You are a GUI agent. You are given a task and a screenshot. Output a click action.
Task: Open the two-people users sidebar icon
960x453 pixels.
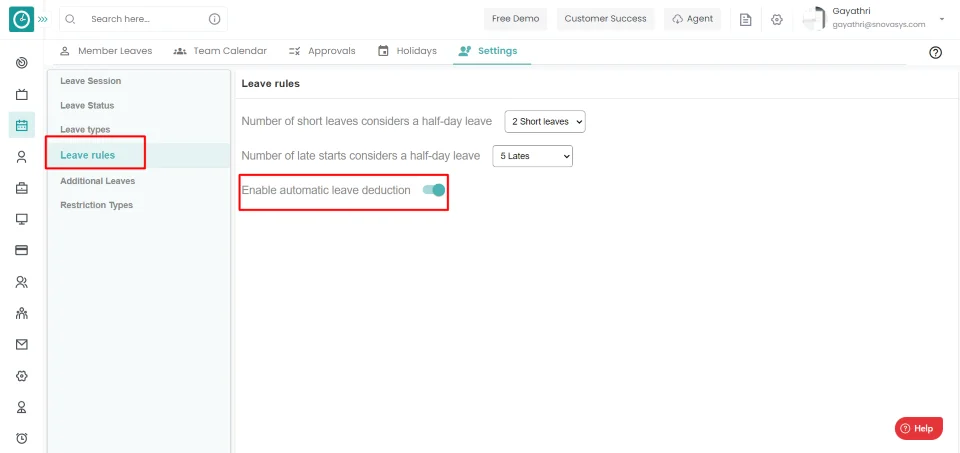(22, 282)
